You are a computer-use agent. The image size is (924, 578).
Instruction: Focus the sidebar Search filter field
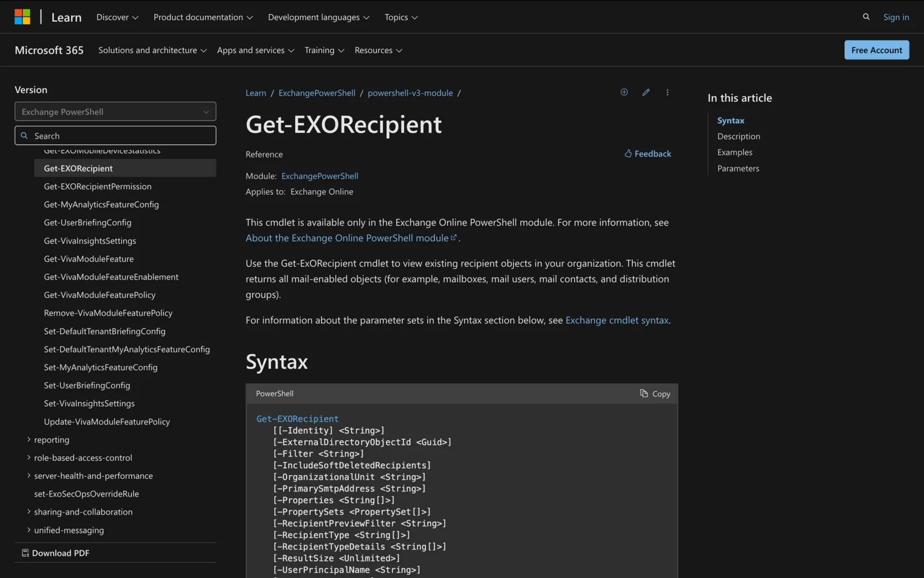[x=115, y=136]
